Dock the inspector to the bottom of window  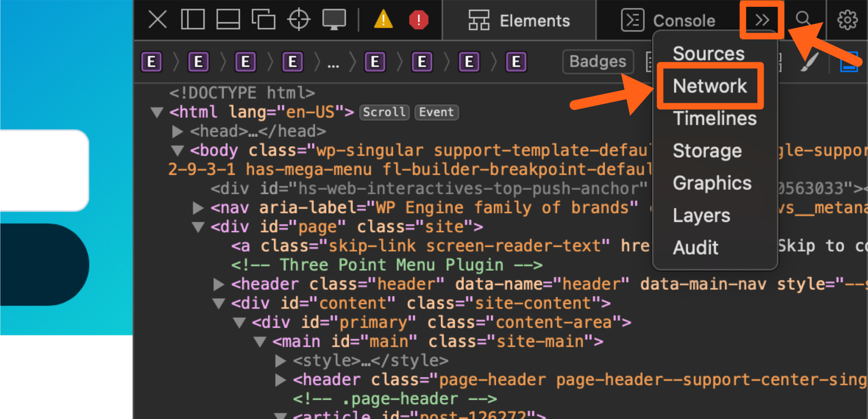(228, 20)
